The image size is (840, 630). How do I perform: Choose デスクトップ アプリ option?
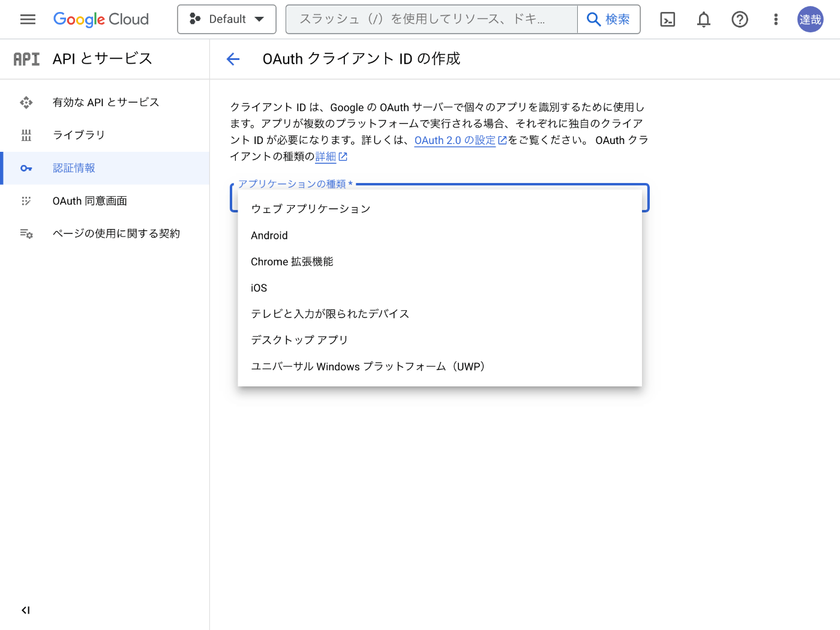coord(440,340)
